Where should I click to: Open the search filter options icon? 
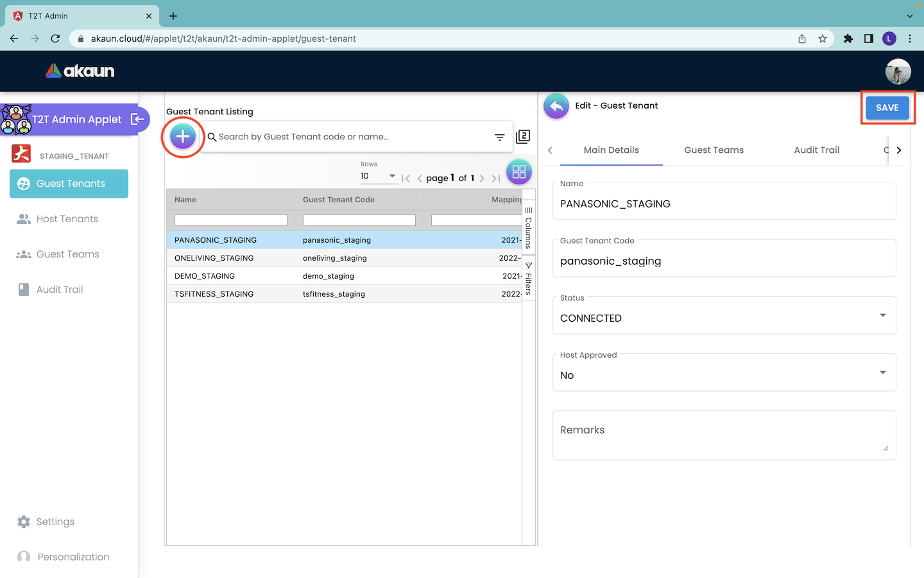(499, 137)
